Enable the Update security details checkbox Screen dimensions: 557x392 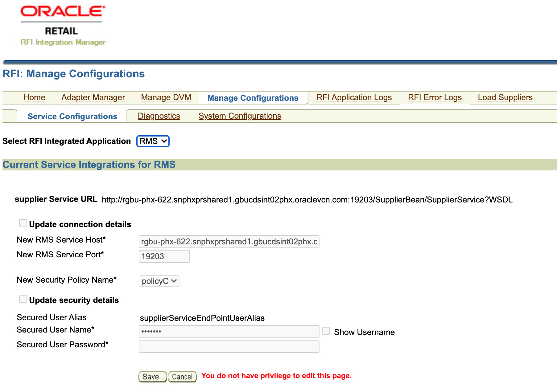(x=23, y=299)
